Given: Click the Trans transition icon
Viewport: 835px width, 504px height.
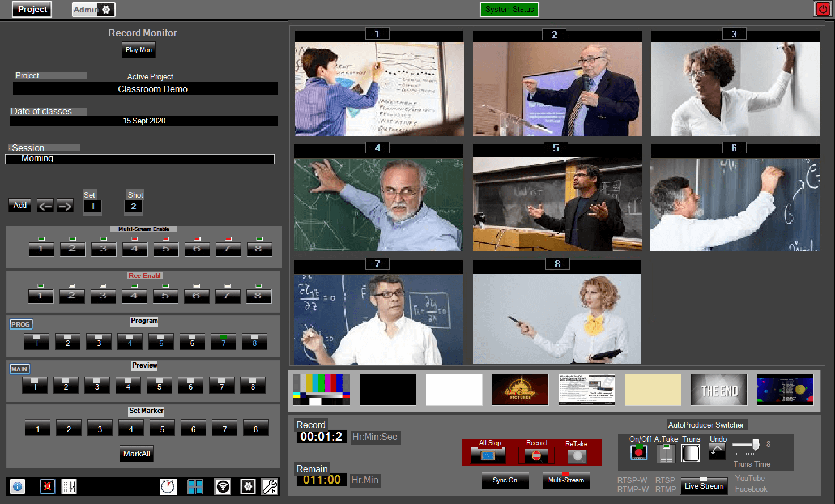Looking at the screenshot, I should [691, 453].
